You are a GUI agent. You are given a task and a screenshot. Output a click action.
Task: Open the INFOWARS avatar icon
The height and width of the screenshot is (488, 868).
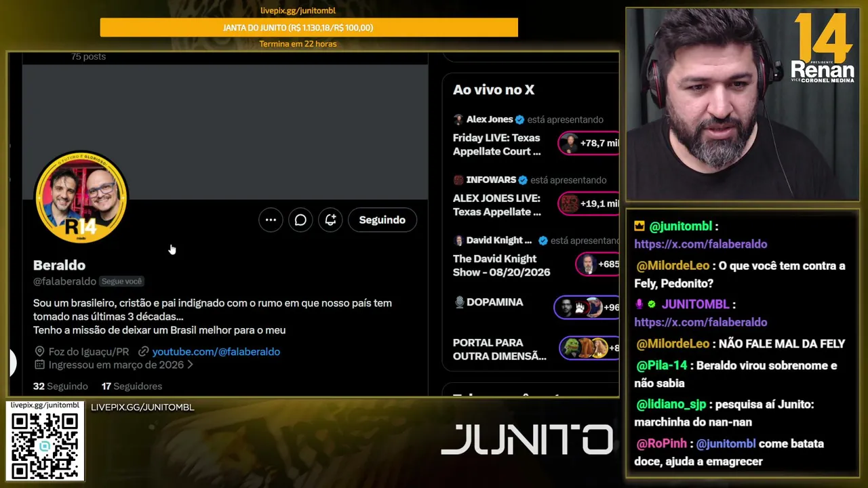coord(458,180)
